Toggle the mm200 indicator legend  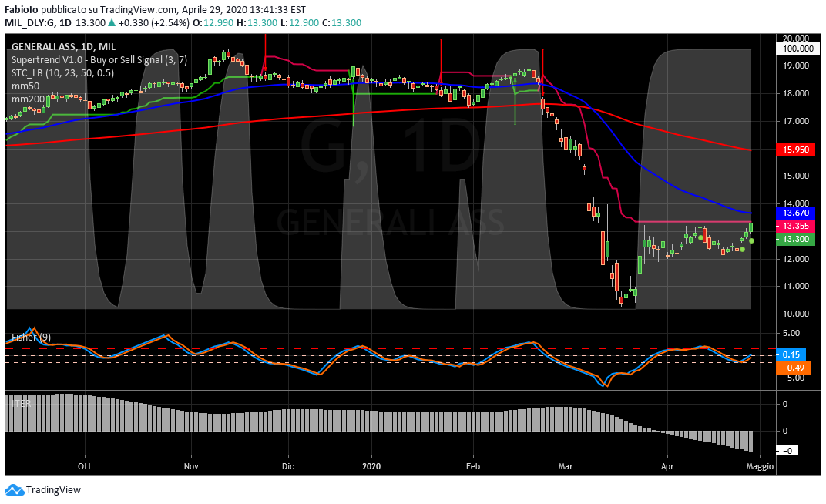pyautogui.click(x=27, y=99)
